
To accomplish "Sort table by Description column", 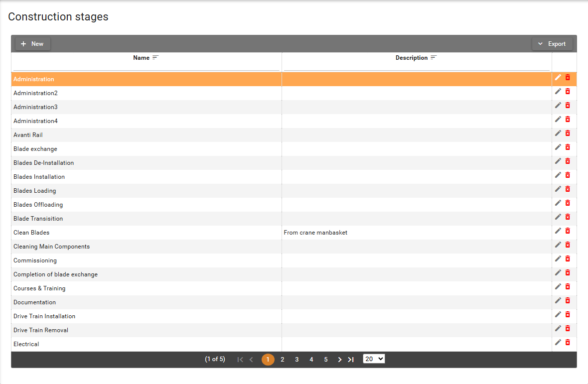I will (434, 57).
